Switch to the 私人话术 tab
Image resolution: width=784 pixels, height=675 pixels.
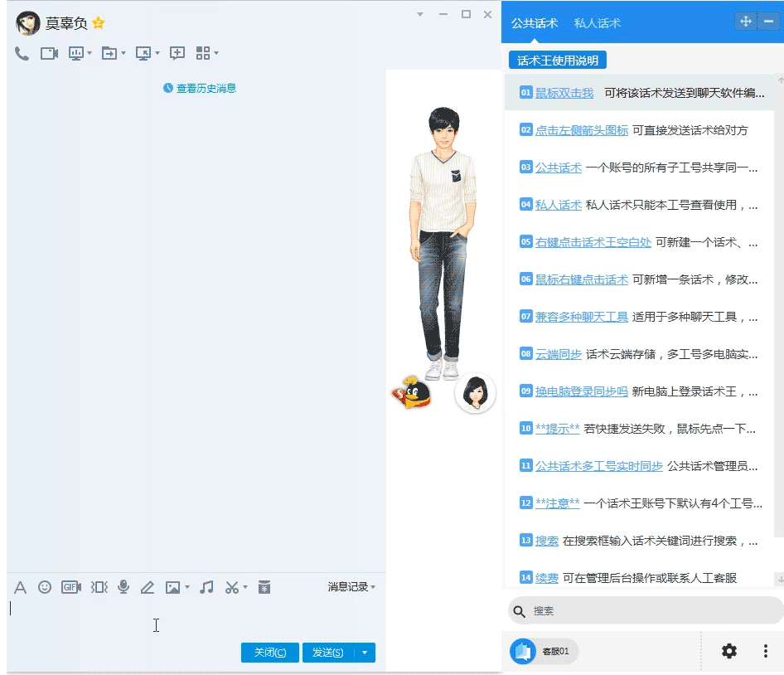[x=597, y=23]
